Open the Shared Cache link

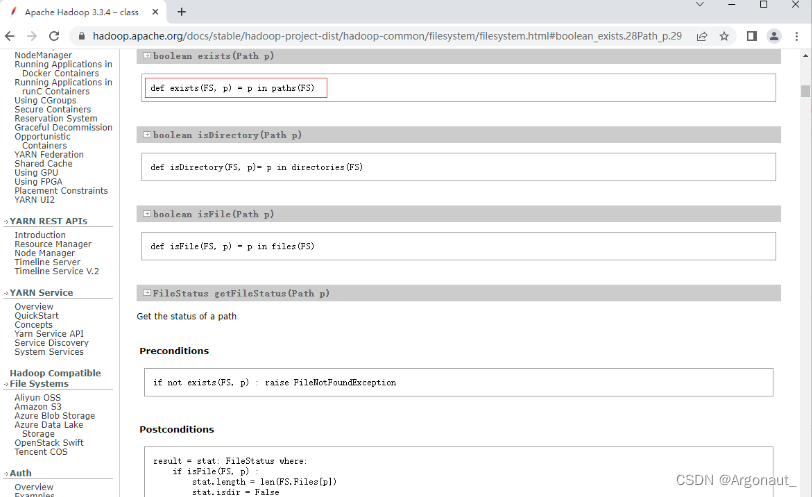[43, 164]
